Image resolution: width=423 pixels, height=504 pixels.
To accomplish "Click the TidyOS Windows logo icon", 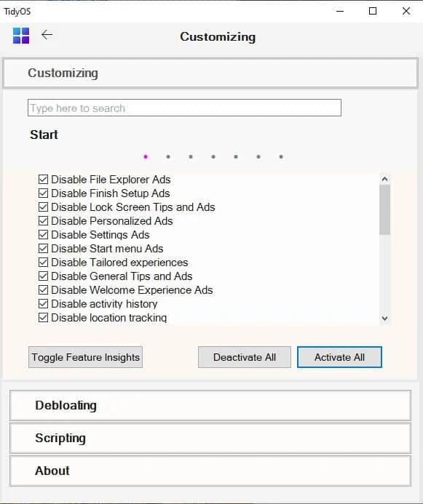I will (21, 36).
